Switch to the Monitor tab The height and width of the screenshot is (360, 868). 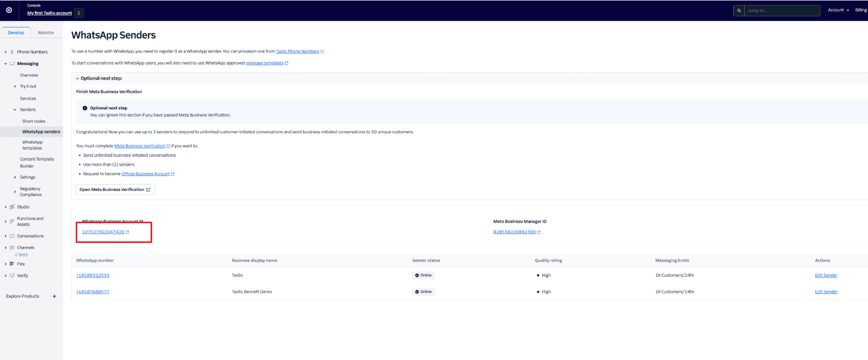(46, 32)
